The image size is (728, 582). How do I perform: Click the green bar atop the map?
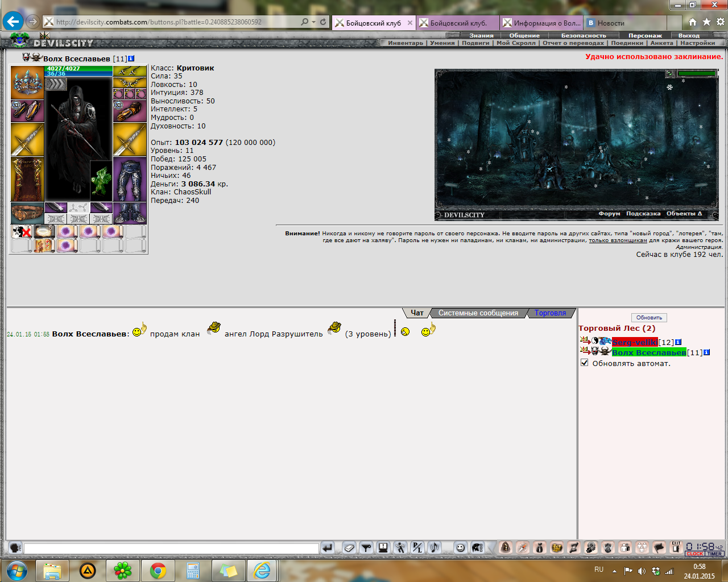coord(697,73)
